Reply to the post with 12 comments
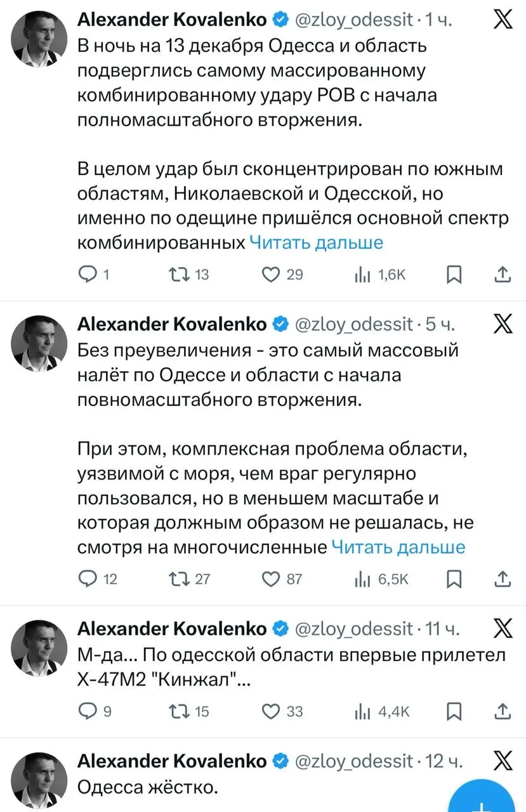526x812 pixels. [86, 579]
